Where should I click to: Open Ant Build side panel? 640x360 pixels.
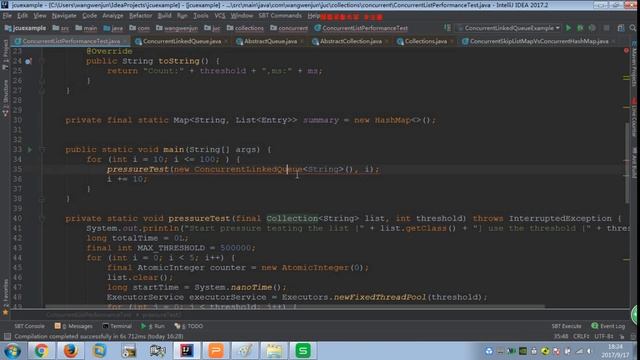tap(634, 162)
